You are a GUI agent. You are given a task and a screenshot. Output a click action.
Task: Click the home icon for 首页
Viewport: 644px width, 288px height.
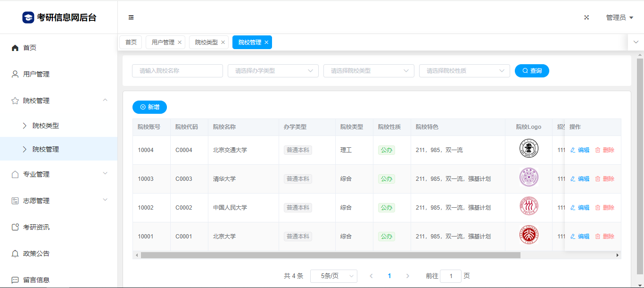(15, 48)
